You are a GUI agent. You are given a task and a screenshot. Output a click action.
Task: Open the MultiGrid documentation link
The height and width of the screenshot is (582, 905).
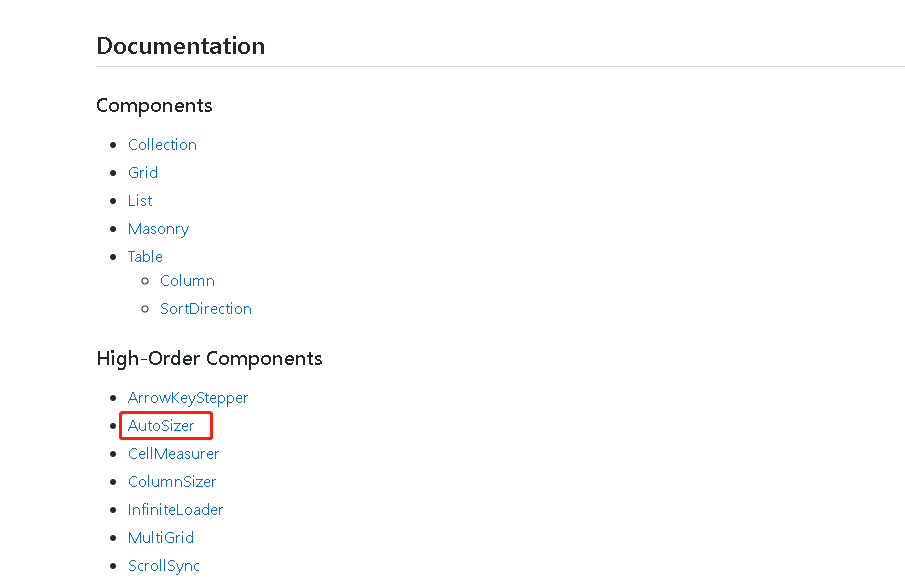click(160, 537)
